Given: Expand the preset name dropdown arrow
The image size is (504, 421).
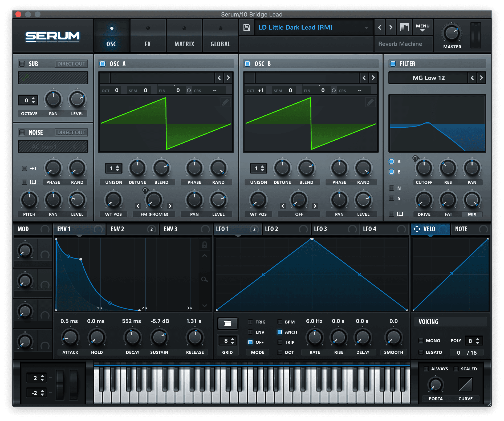Looking at the screenshot, I should (x=367, y=27).
